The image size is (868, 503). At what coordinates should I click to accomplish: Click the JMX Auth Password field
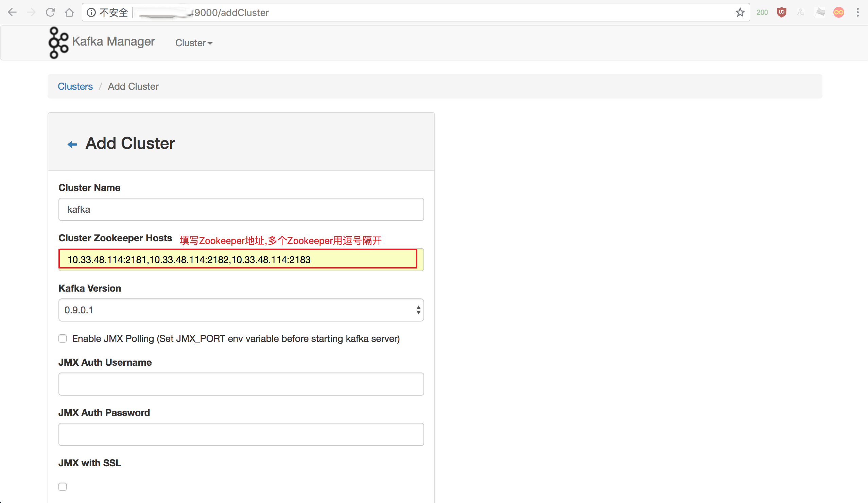pyautogui.click(x=241, y=434)
